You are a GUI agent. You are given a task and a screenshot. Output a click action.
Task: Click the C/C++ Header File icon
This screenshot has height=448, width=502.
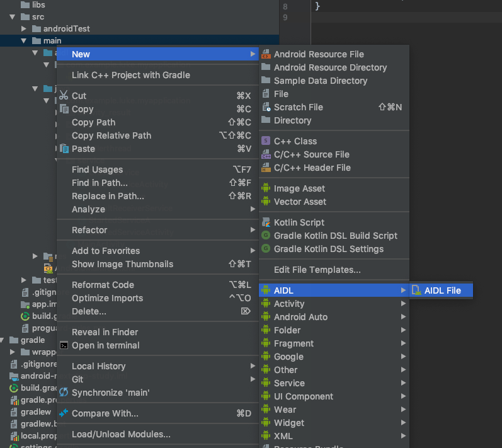click(266, 168)
